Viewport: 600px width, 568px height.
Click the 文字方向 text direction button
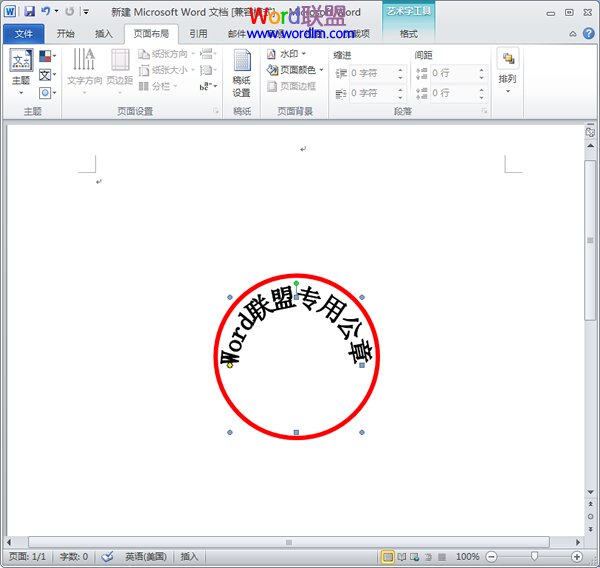pyautogui.click(x=85, y=72)
